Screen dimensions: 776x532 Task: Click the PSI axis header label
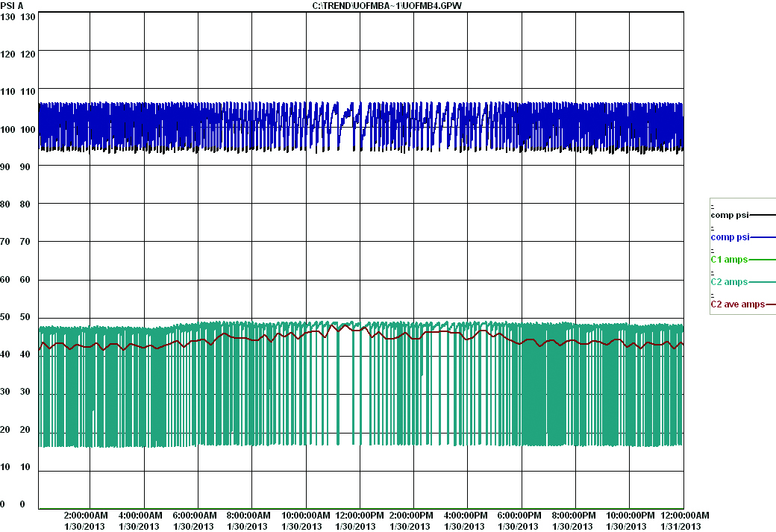(x=7, y=5)
